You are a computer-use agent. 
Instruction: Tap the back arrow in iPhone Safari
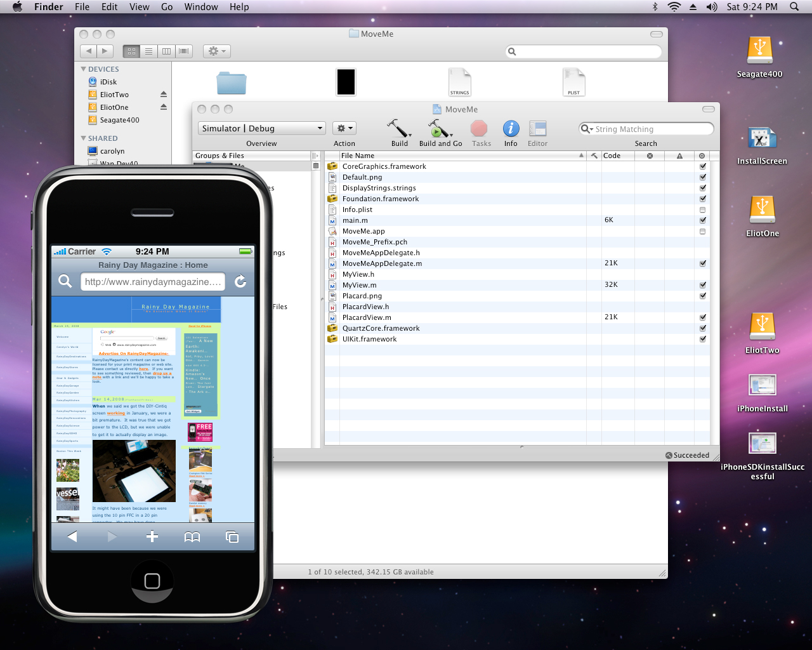pos(72,537)
